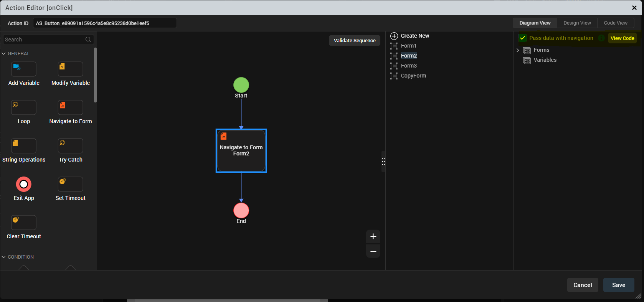Select the Exit App action icon
Screen dimensions: 644x302
[24, 184]
